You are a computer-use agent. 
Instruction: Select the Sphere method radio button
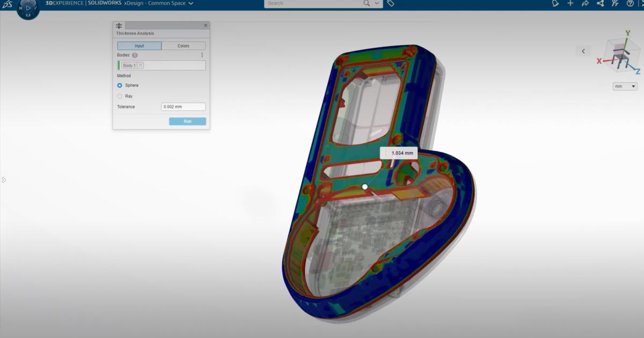coord(120,85)
